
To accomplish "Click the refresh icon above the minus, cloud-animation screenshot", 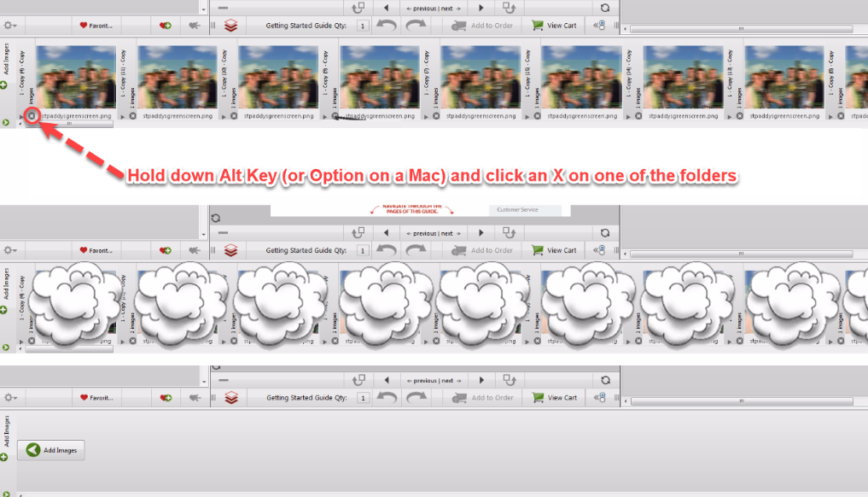I will tap(216, 218).
